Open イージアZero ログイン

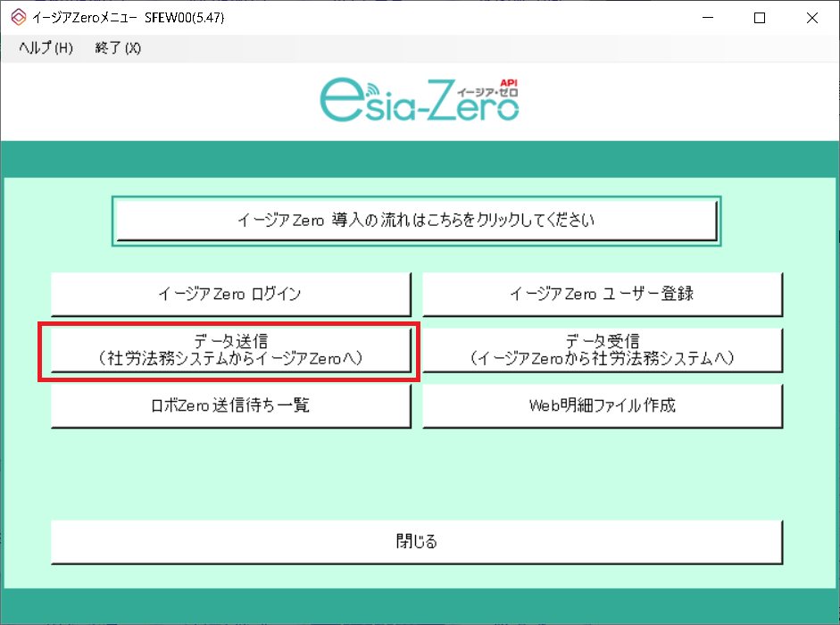[x=231, y=294]
